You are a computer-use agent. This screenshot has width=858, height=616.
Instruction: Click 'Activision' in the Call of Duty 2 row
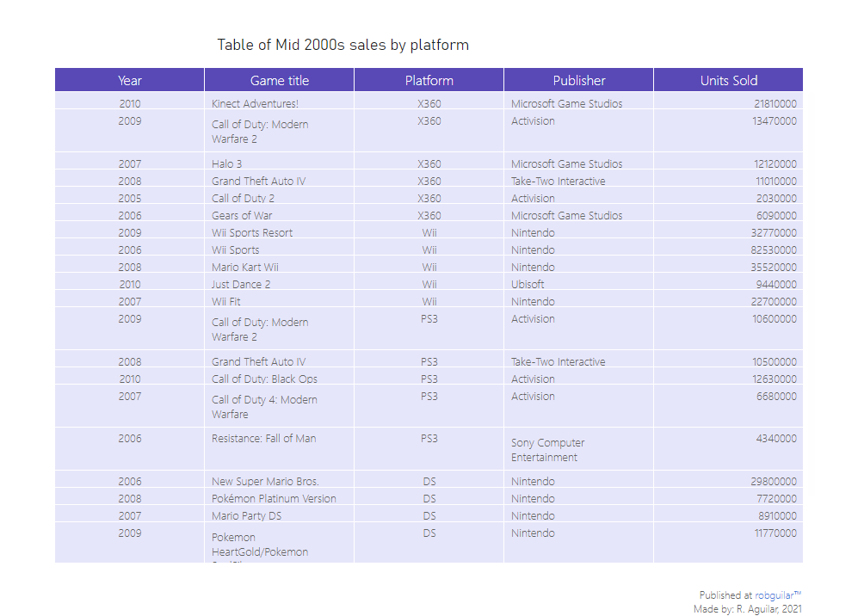tap(533, 198)
